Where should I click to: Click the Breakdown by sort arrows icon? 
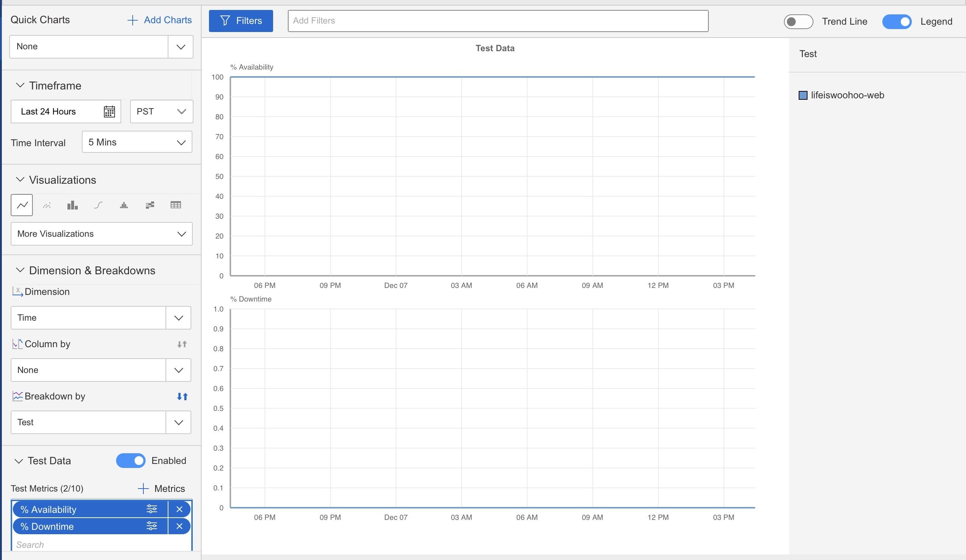pyautogui.click(x=182, y=397)
